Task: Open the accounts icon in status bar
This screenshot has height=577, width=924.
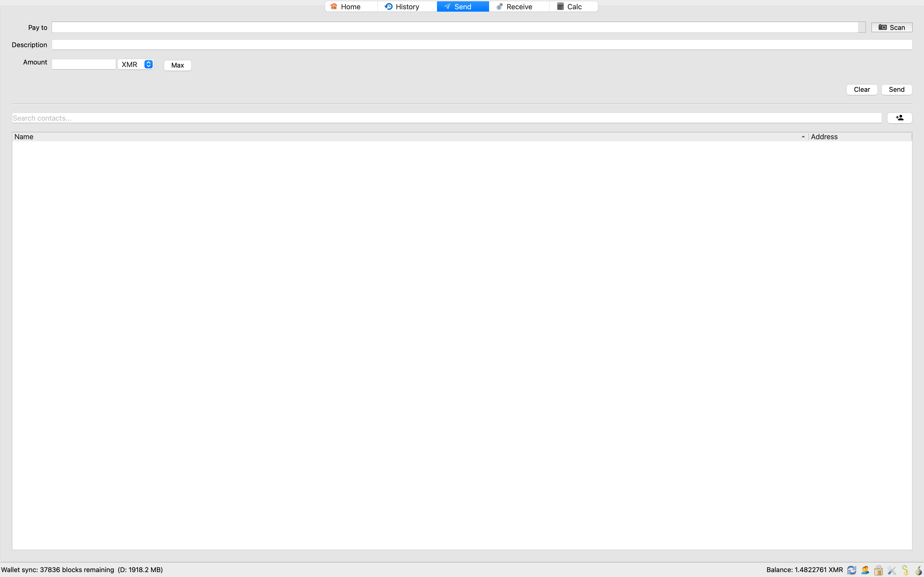Action: [x=865, y=570]
